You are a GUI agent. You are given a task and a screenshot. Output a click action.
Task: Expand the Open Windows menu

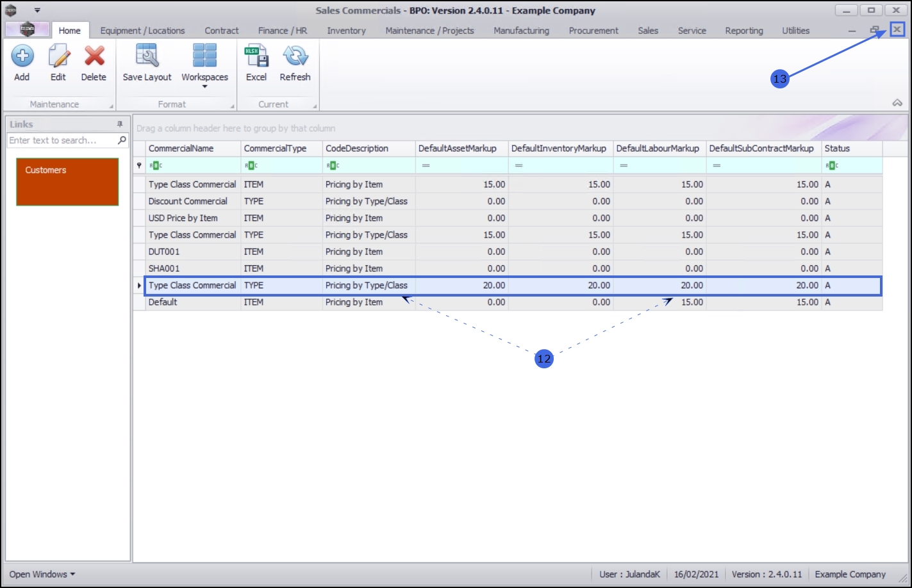[x=42, y=574]
